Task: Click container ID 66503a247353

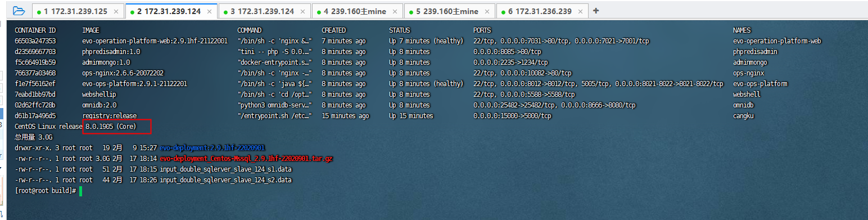Action: pos(35,41)
